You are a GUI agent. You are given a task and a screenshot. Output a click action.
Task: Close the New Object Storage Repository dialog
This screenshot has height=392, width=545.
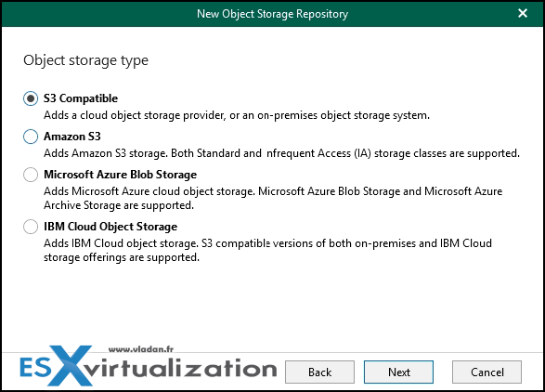pyautogui.click(x=523, y=14)
